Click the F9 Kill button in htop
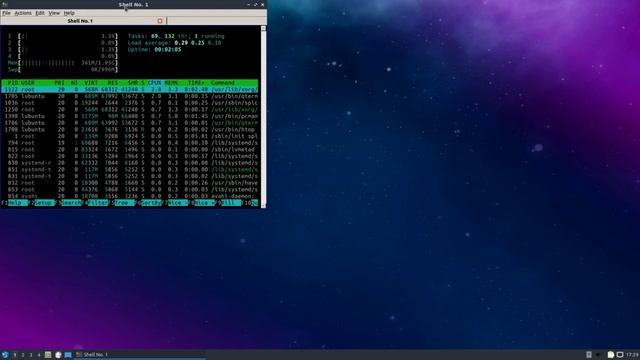 coord(229,203)
